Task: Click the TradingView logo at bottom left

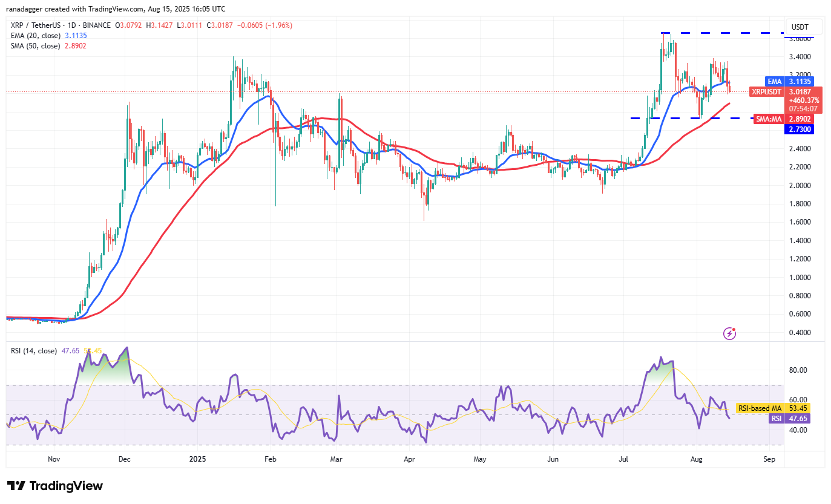Action: coord(55,486)
